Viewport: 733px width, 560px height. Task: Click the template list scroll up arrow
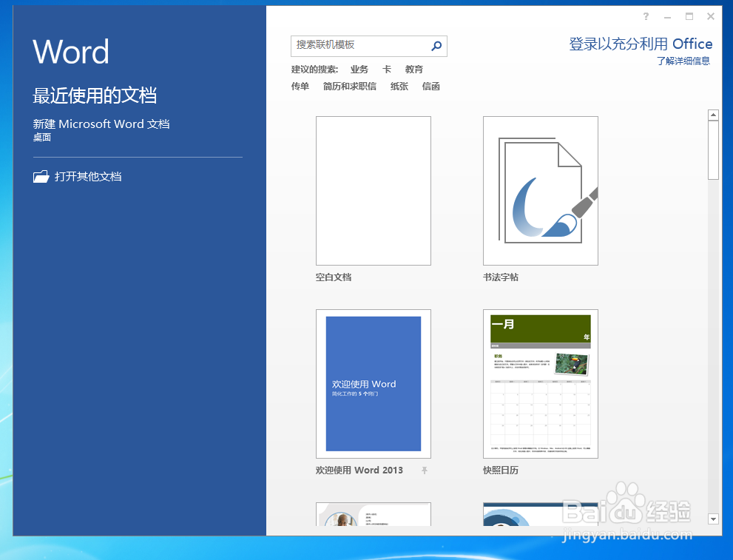[x=713, y=115]
